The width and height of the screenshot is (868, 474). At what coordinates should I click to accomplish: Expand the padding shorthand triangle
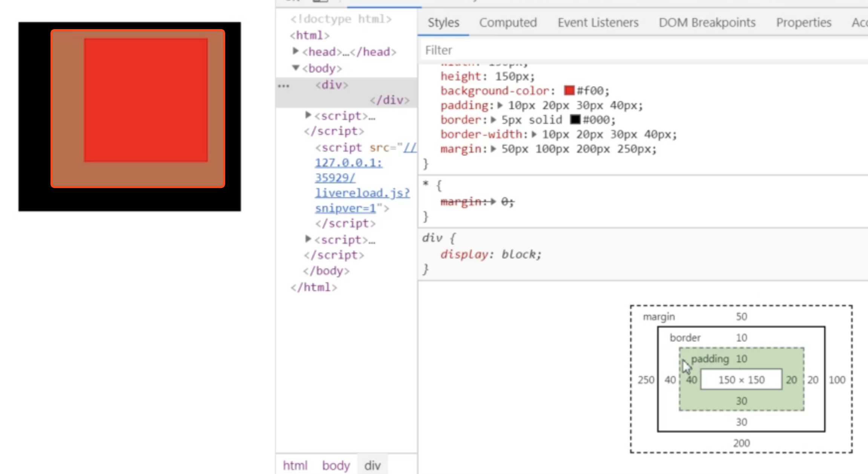(500, 106)
